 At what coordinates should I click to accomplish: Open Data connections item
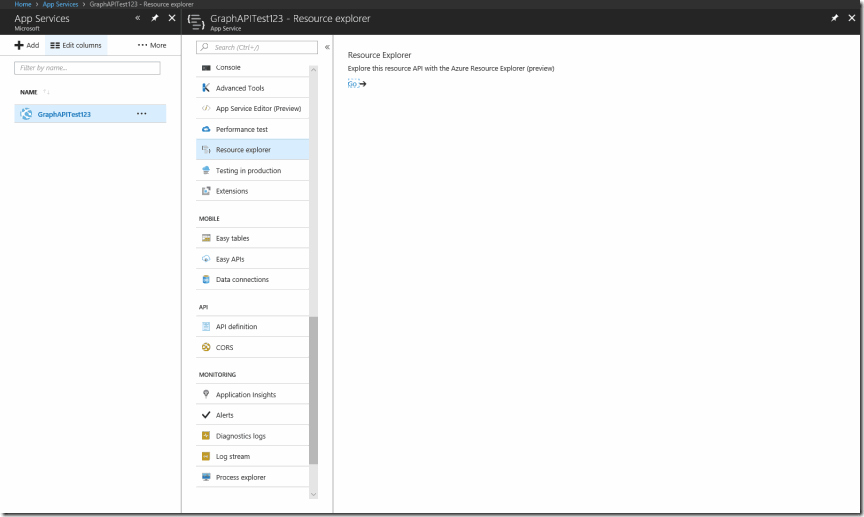pyautogui.click(x=252, y=279)
